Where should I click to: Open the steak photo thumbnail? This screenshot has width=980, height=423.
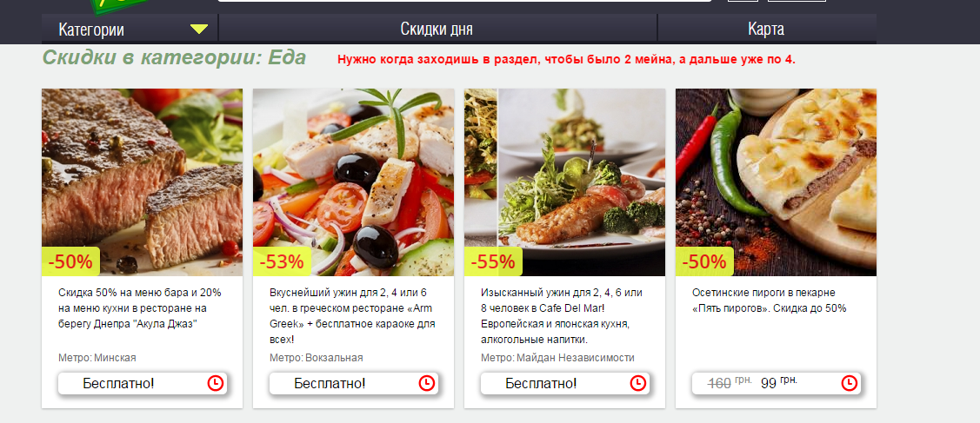(142, 182)
